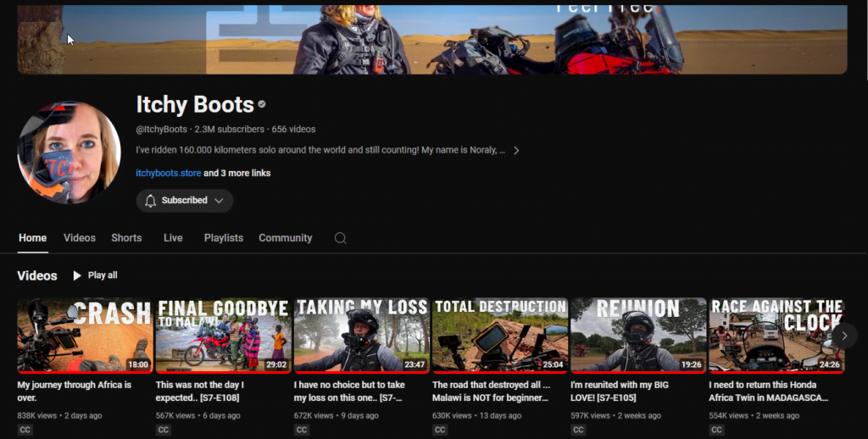Switch to the Videos tab
The height and width of the screenshot is (439, 868).
coord(80,238)
